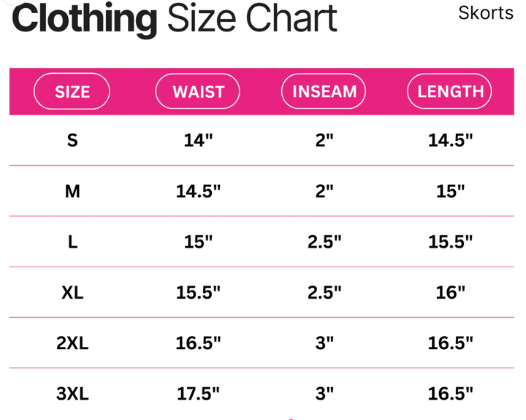Select the 2XL size row label
The width and height of the screenshot is (526, 420).
click(72, 343)
